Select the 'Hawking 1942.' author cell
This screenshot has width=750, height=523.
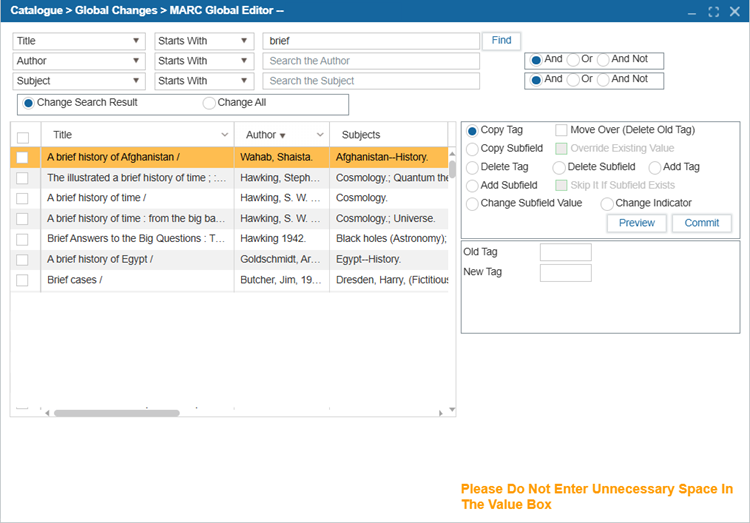[282, 239]
